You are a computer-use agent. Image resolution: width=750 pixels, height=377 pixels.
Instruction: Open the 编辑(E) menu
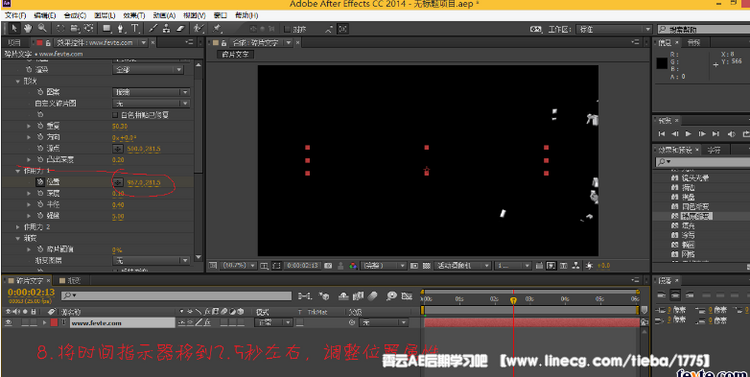(x=45, y=15)
